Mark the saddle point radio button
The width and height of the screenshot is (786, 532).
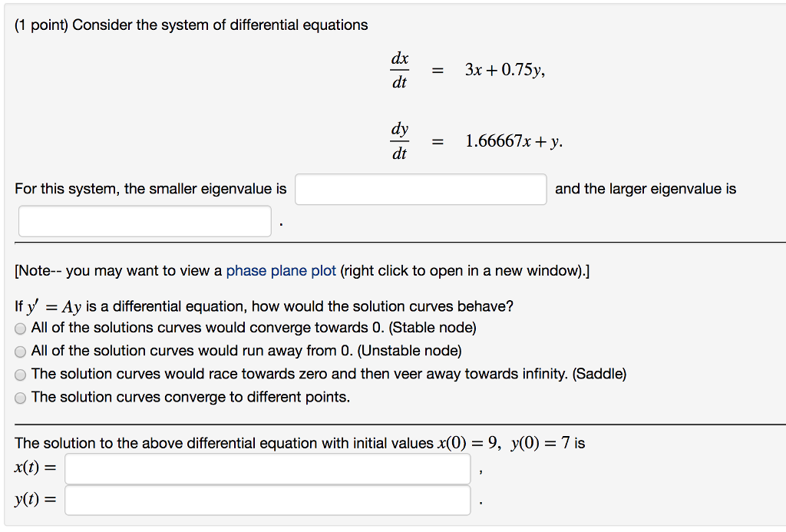[x=20, y=375]
